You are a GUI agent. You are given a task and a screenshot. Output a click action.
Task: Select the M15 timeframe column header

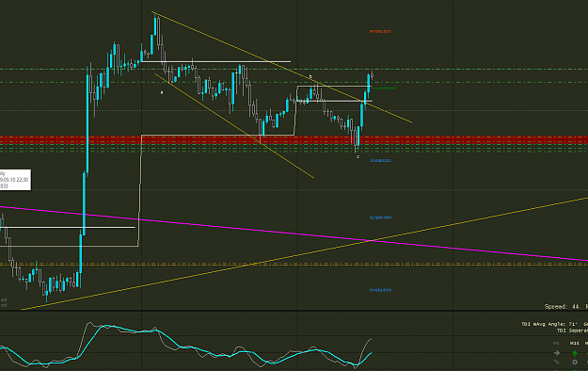pos(575,343)
